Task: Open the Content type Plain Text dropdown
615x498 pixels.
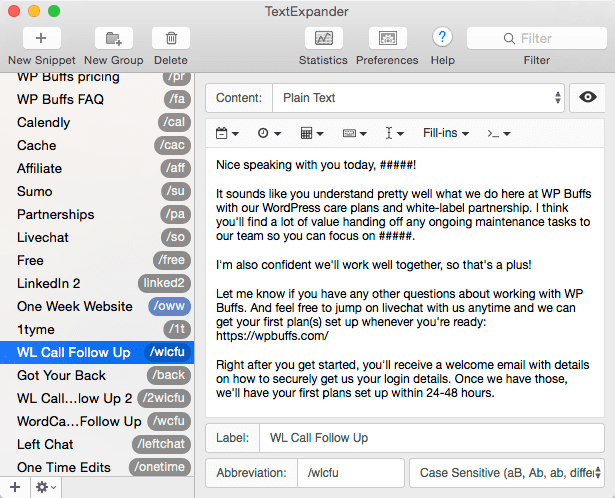Action: [418, 98]
